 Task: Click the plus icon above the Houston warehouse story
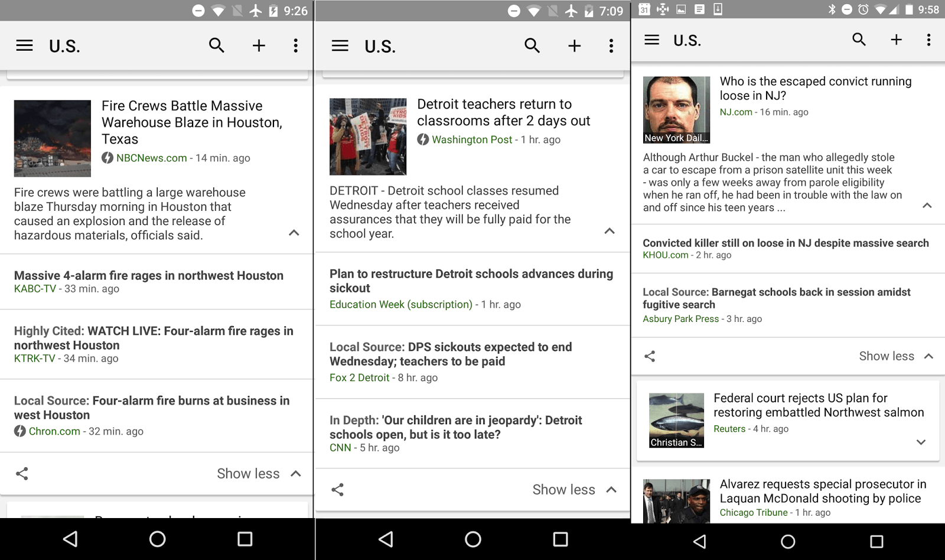point(259,45)
